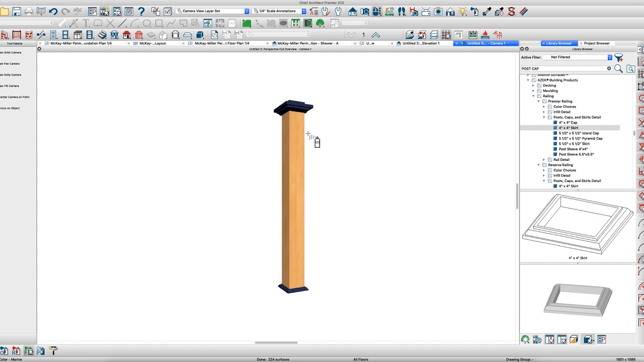Select the adjust lights bulb icon

(462, 11)
